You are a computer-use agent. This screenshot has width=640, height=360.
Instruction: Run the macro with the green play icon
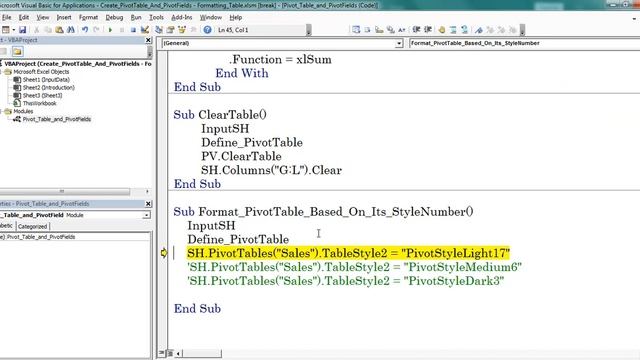tap(110, 30)
